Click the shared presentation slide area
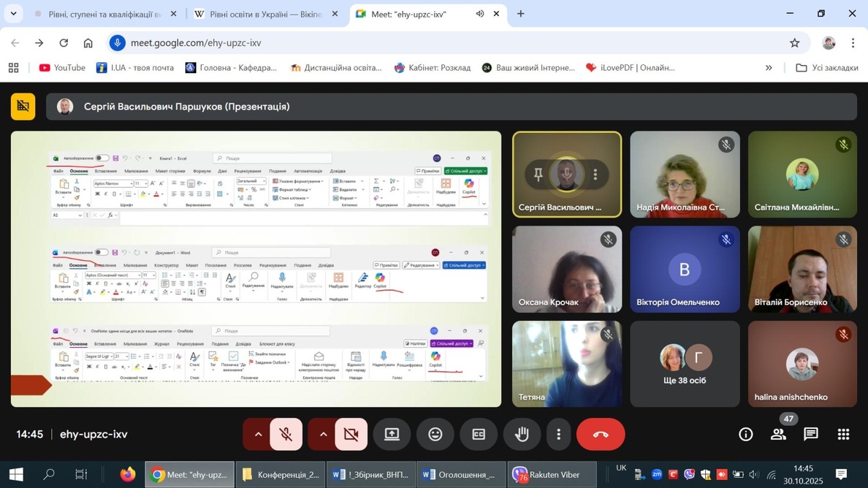Viewport: 868px width, 488px height. 256,268
